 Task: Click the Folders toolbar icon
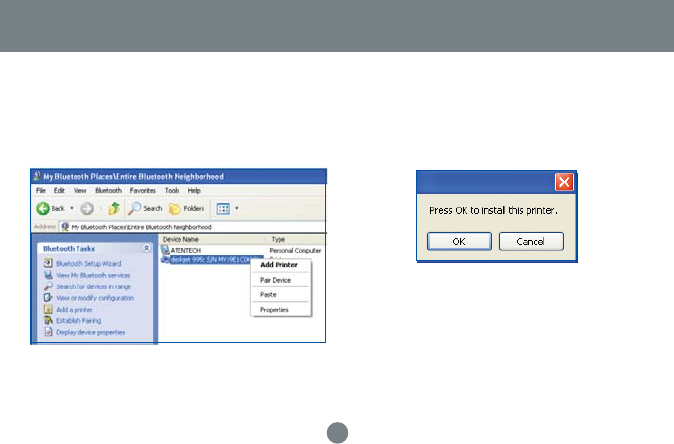pos(175,209)
